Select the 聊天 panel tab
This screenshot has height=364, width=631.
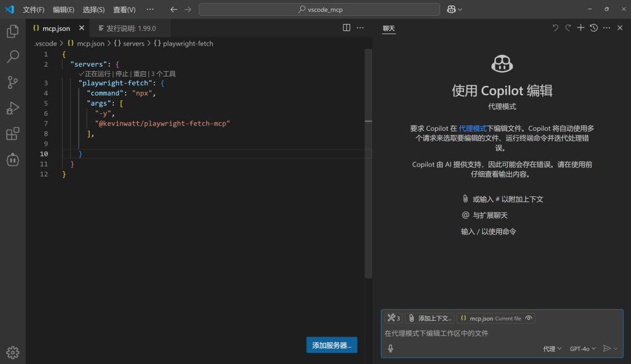389,28
